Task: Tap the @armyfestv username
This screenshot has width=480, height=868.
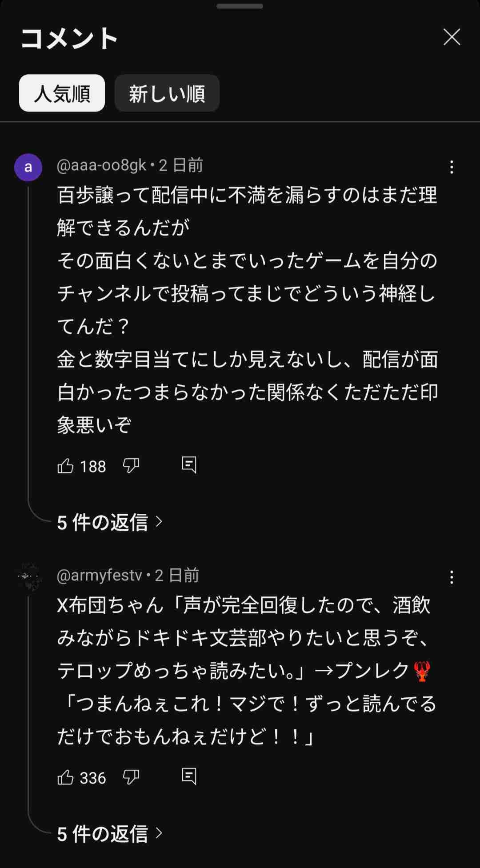Action: pyautogui.click(x=99, y=575)
